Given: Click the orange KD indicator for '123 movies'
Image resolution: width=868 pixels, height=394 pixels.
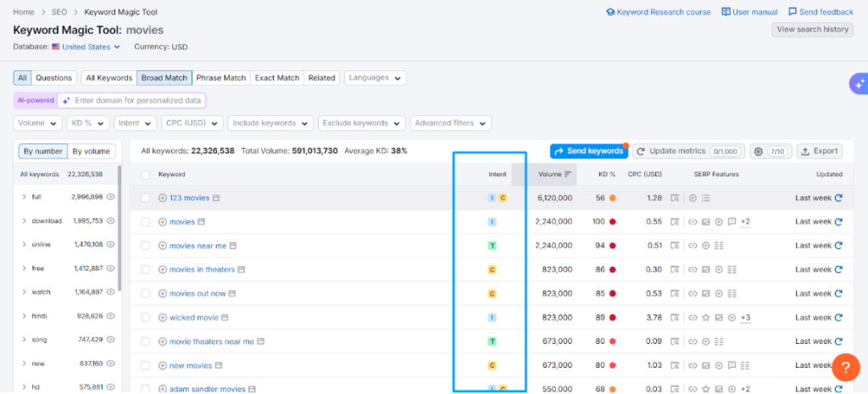Looking at the screenshot, I should (x=612, y=197).
